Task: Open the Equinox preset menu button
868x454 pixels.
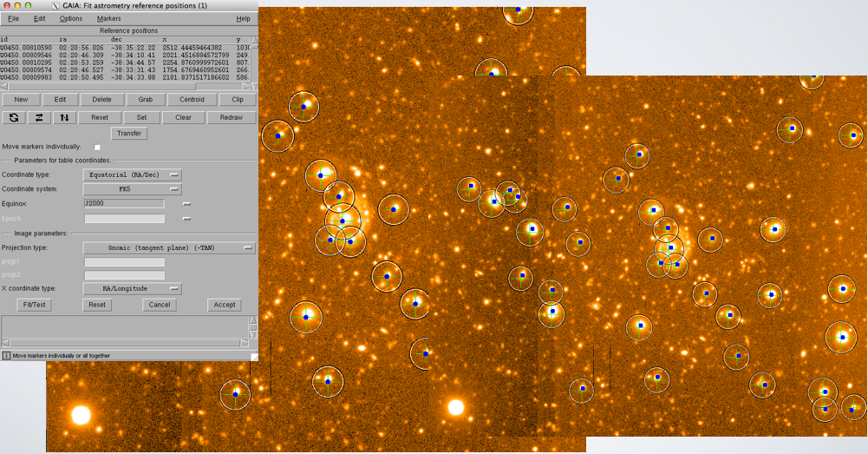Action: pos(186,204)
